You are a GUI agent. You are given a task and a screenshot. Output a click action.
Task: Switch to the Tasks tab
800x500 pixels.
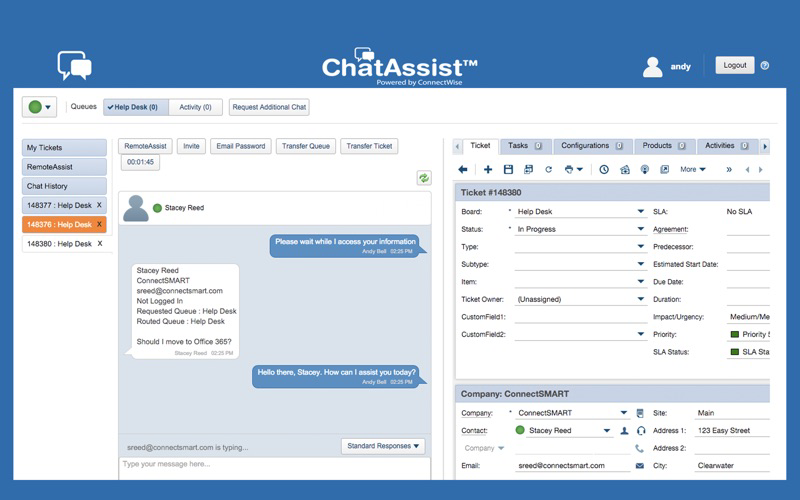(524, 146)
